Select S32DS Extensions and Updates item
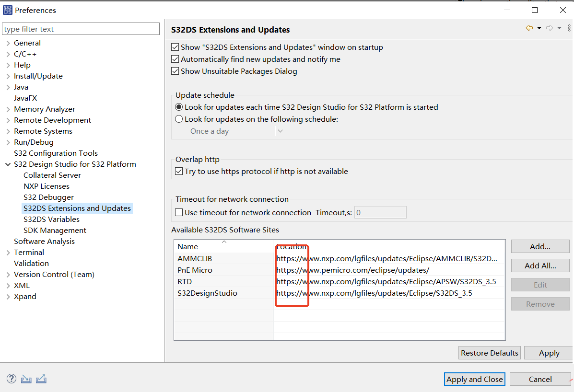The image size is (574, 392). click(77, 208)
